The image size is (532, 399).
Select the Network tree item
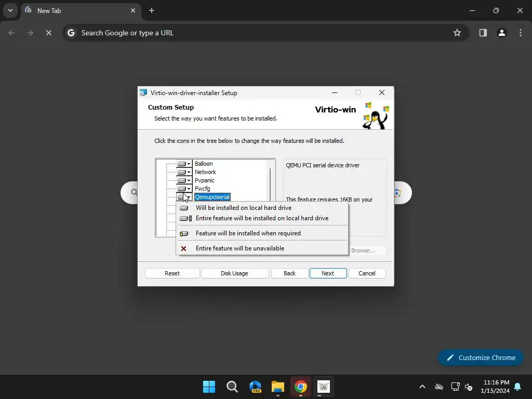click(205, 172)
